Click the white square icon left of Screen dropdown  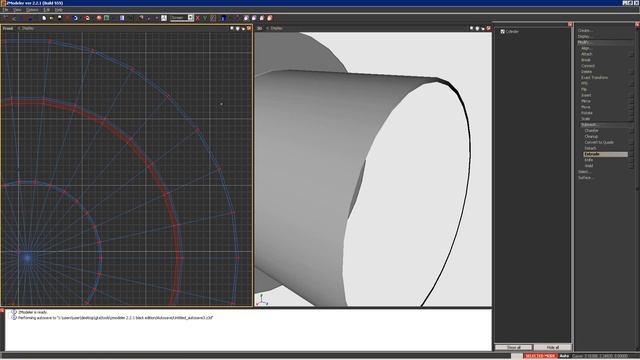click(164, 18)
